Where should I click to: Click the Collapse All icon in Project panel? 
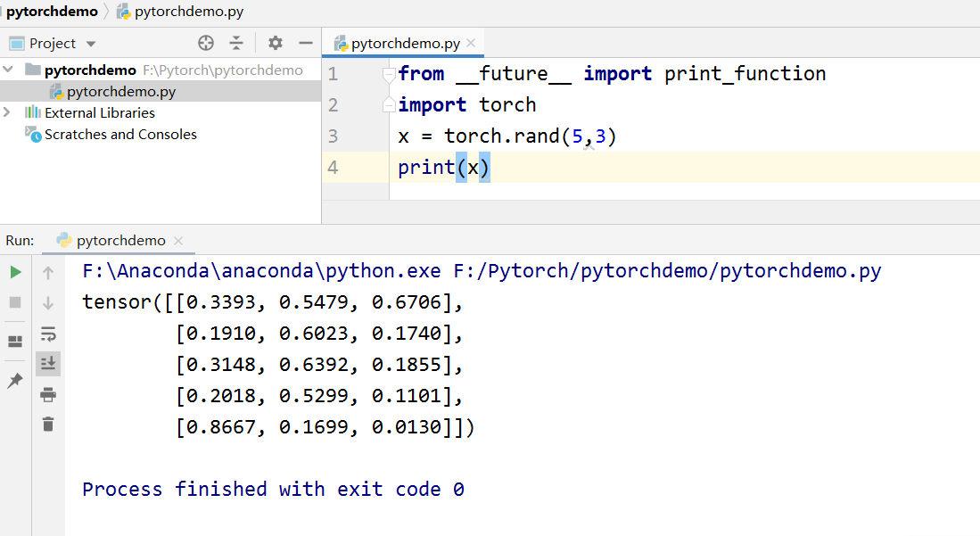coord(236,43)
